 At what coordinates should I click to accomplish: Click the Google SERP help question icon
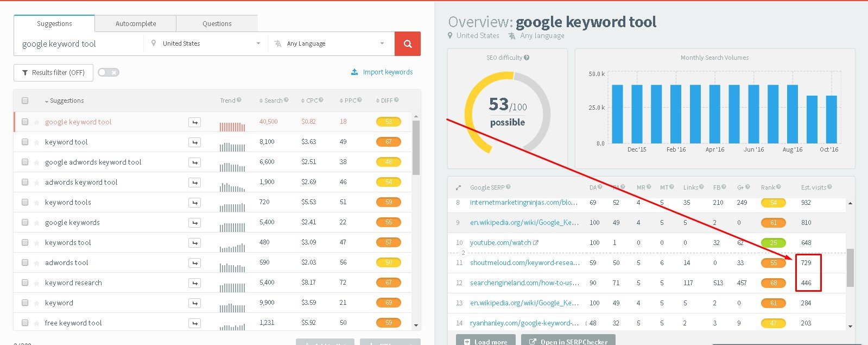pyautogui.click(x=508, y=187)
